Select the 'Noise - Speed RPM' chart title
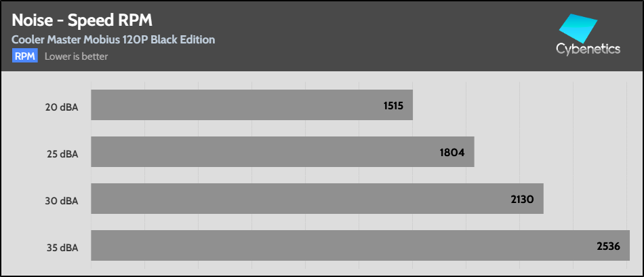 (77, 20)
